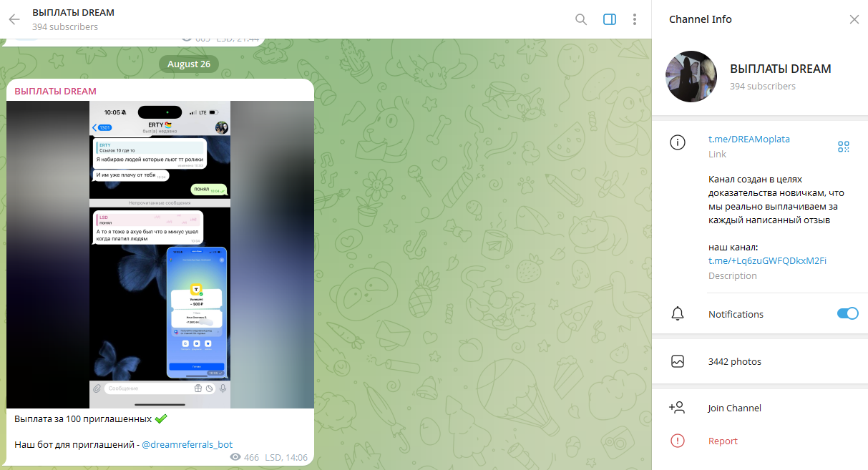Open the three-dot more options menu
Screen dimensions: 868x470
[635, 19]
